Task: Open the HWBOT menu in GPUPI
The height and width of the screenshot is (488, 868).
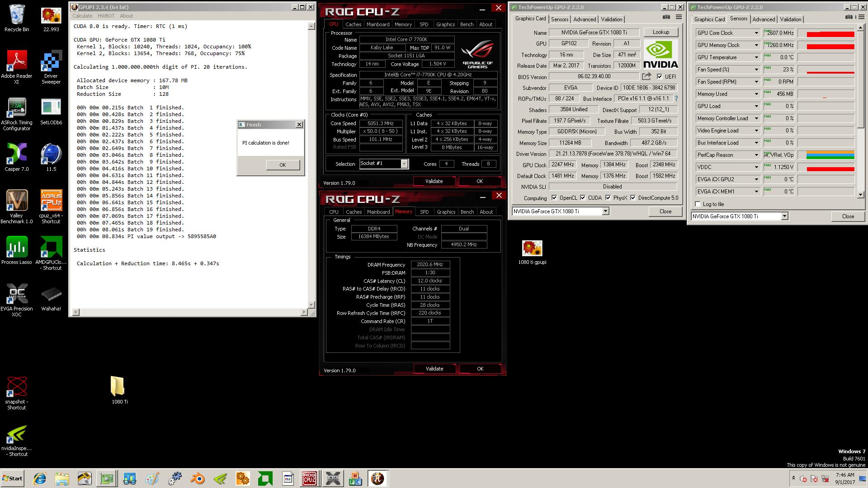Action: pyautogui.click(x=106, y=16)
